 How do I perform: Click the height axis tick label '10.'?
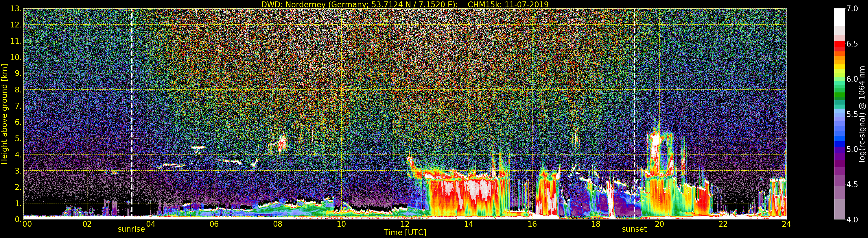click(16, 57)
